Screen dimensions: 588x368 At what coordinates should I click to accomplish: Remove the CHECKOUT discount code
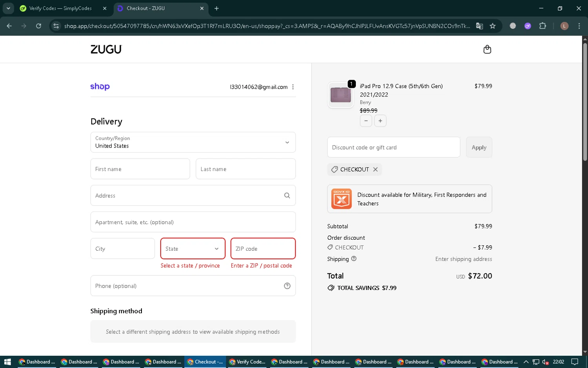point(375,169)
